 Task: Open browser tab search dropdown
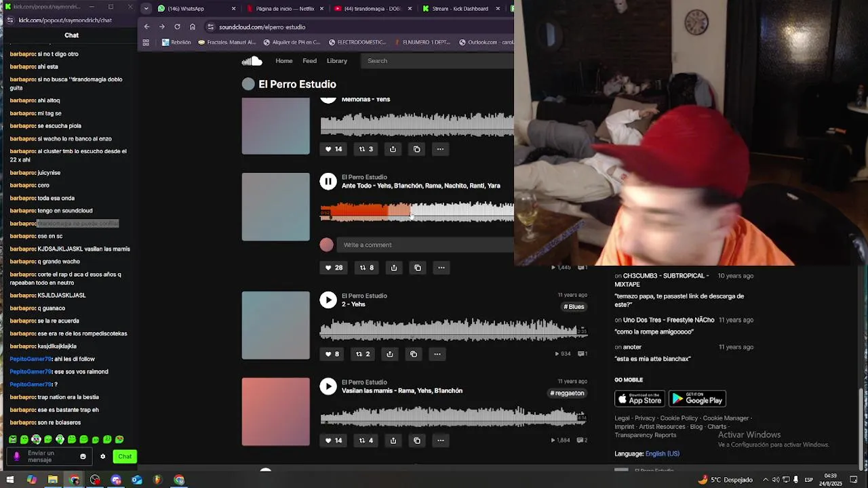point(146,9)
